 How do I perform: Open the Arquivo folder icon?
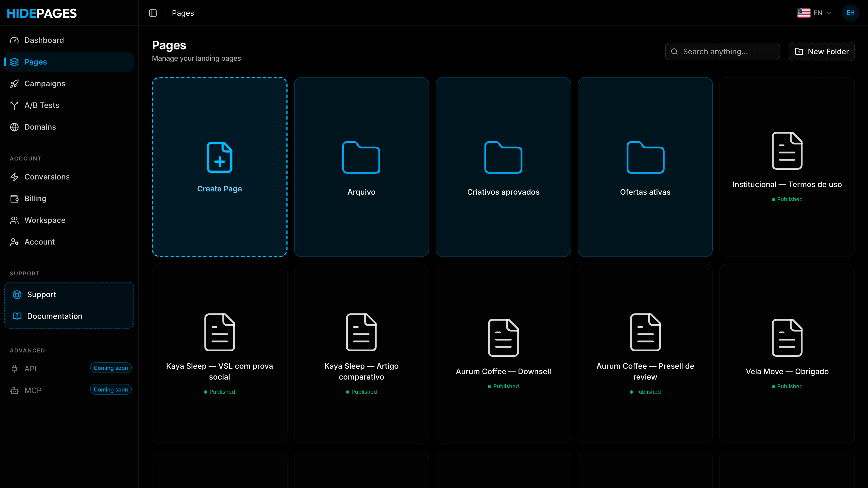[361, 157]
